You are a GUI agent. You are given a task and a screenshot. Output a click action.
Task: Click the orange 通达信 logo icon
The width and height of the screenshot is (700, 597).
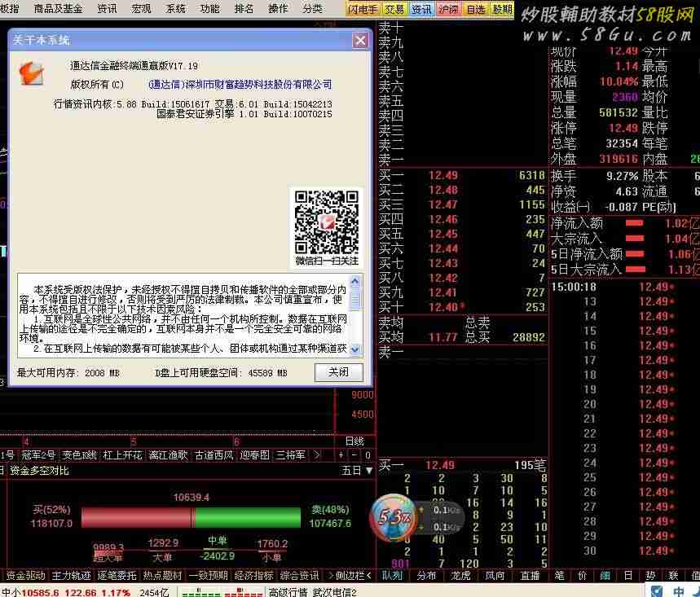tap(31, 73)
